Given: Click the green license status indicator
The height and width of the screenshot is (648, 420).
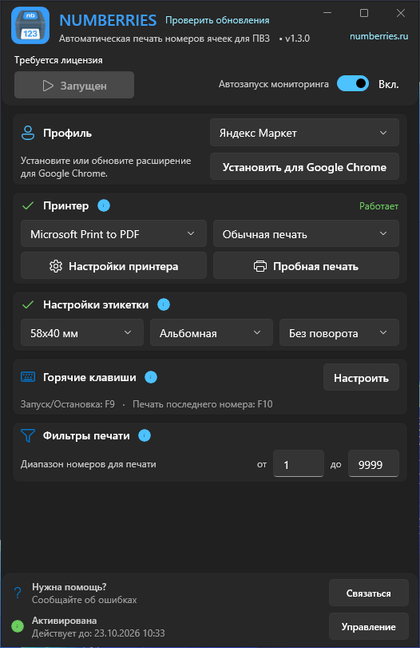Looking at the screenshot, I should (17, 627).
